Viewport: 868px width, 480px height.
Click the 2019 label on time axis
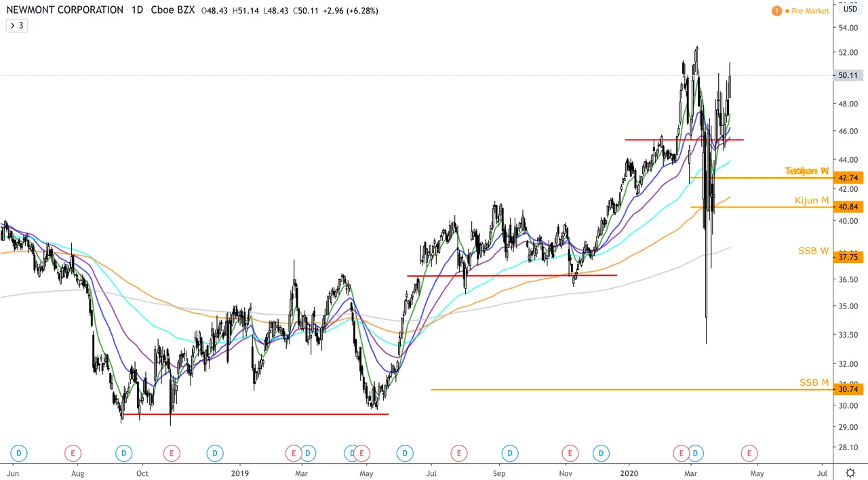pyautogui.click(x=240, y=473)
